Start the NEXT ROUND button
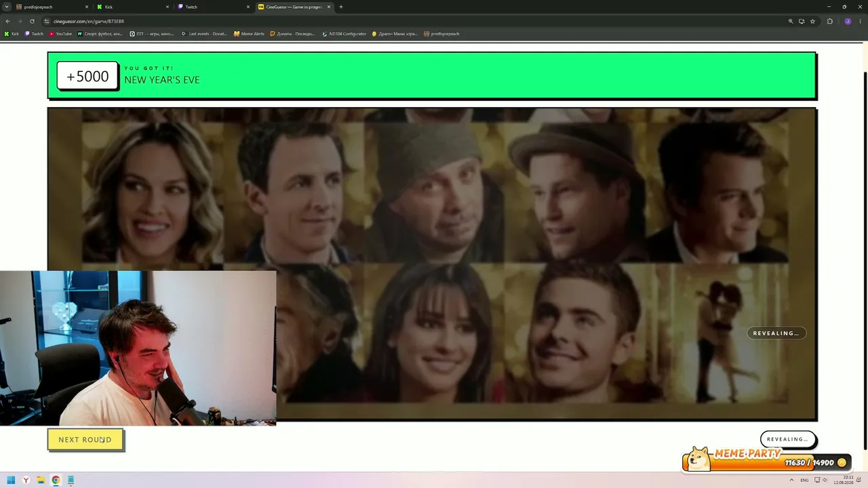Screen dimensions: 868x488 pos(85,440)
